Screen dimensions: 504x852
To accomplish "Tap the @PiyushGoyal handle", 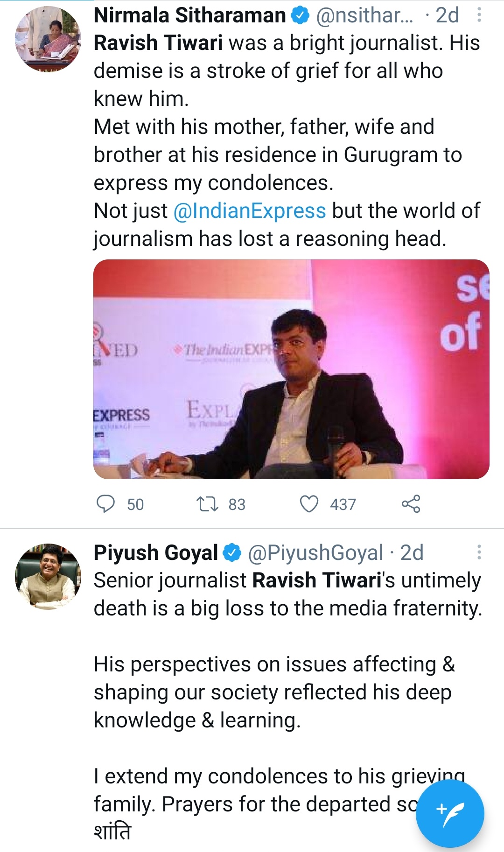I will (x=315, y=552).
